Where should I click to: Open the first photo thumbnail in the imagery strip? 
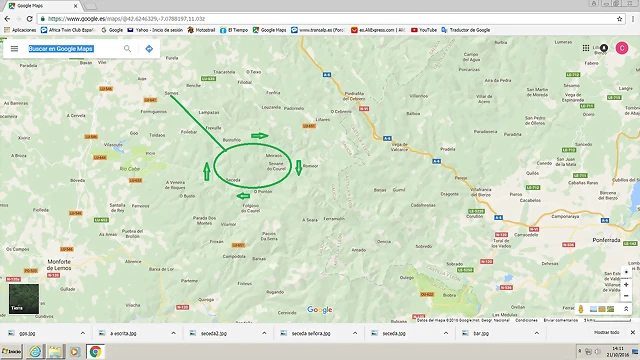[x=593, y=309]
